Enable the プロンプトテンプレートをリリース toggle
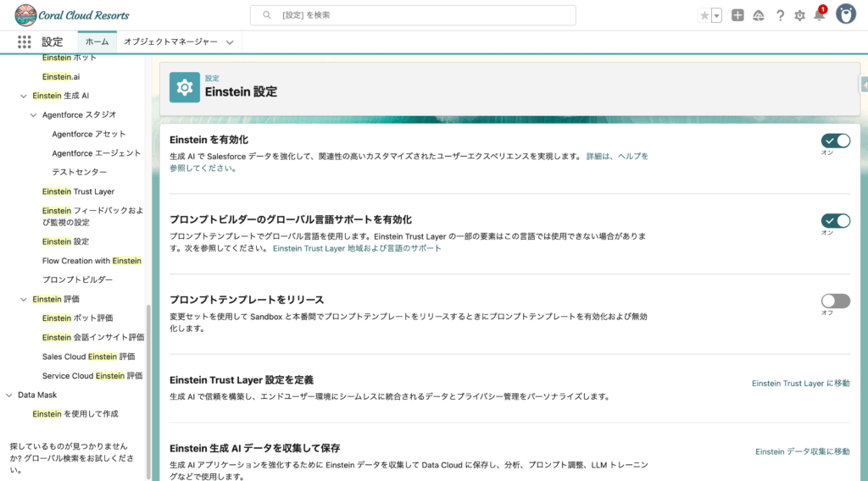Image resolution: width=868 pixels, height=481 pixels. (835, 301)
